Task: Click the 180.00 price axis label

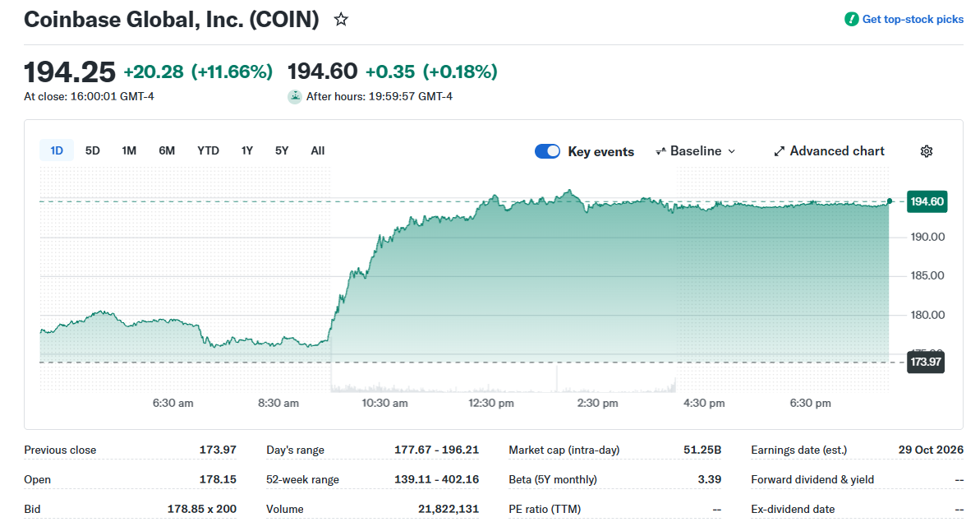Action: click(x=927, y=315)
